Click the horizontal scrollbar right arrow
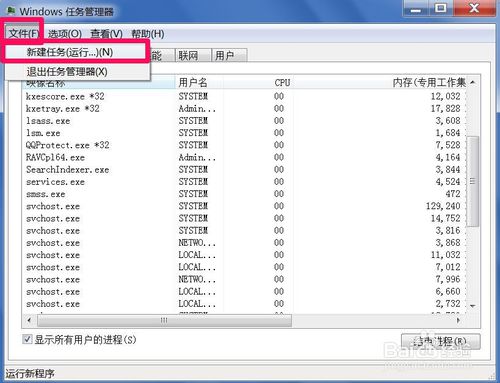 [459, 320]
